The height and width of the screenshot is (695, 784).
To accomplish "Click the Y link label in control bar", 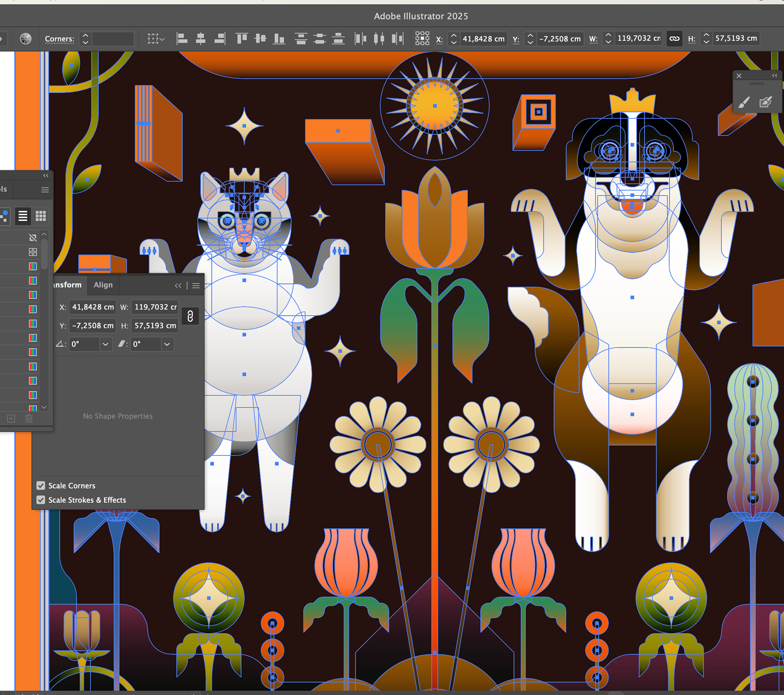I will pos(516,40).
